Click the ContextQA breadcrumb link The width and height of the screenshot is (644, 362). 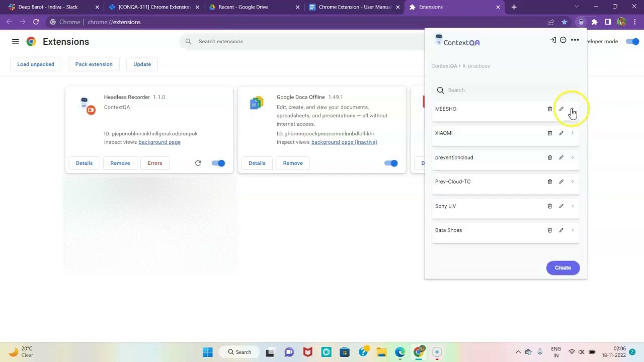(444, 66)
